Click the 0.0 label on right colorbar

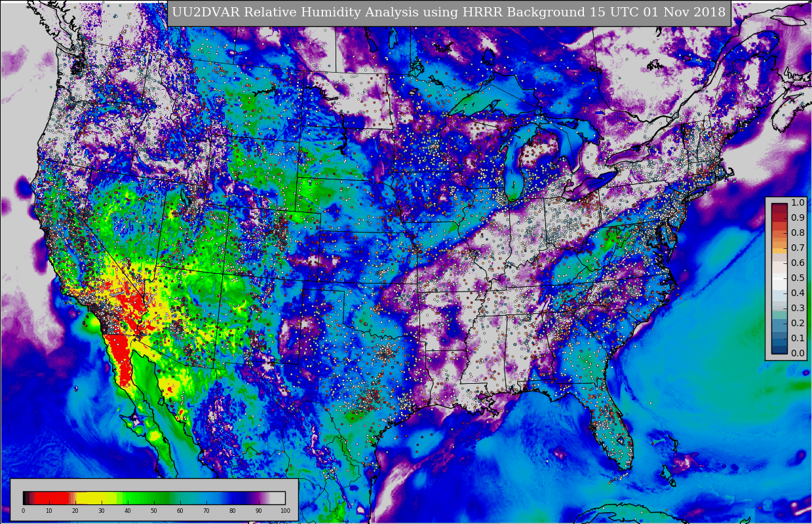tap(798, 353)
